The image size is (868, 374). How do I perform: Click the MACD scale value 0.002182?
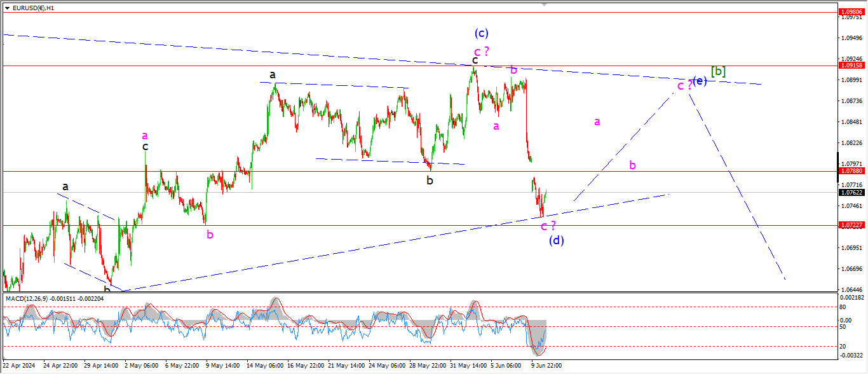tap(851, 298)
